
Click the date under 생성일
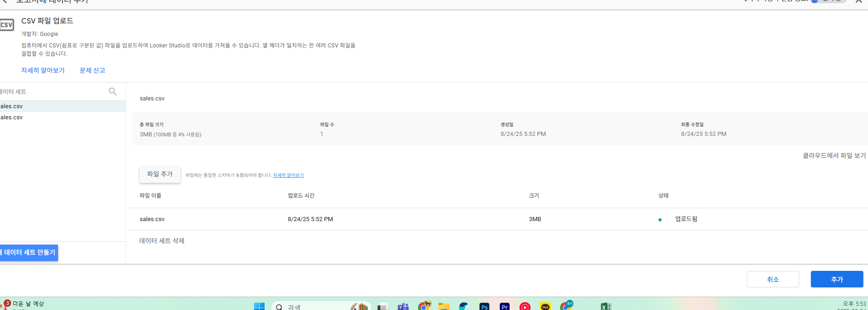coord(523,134)
